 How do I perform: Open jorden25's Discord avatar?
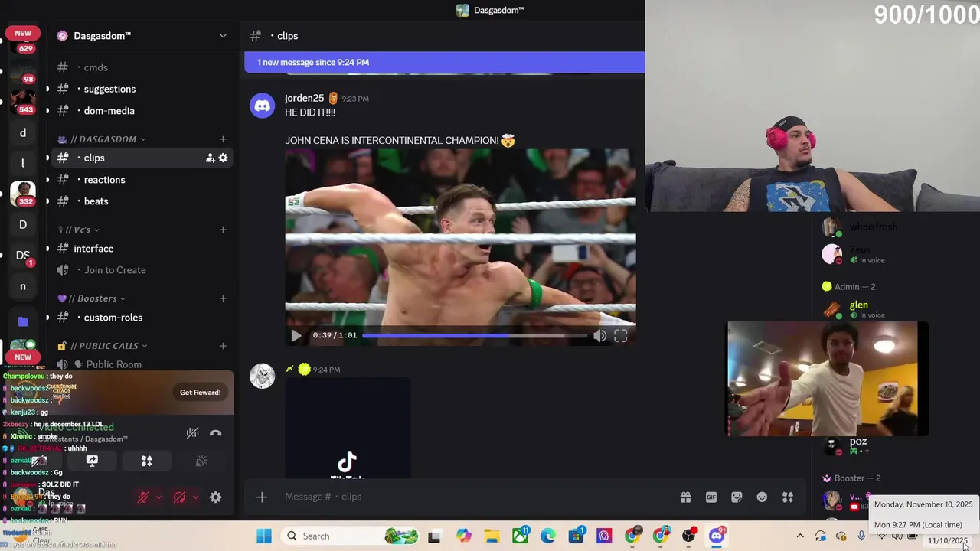click(x=263, y=106)
